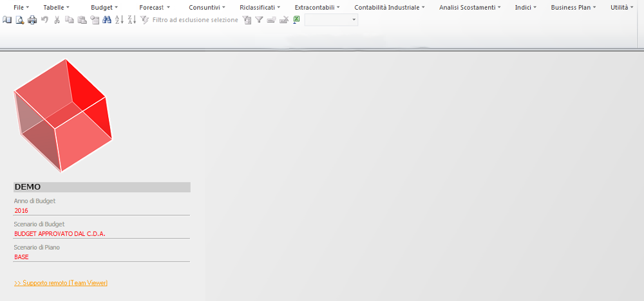The image size is (644, 301).
Task: Click the green Excel export icon
Action: (296, 20)
